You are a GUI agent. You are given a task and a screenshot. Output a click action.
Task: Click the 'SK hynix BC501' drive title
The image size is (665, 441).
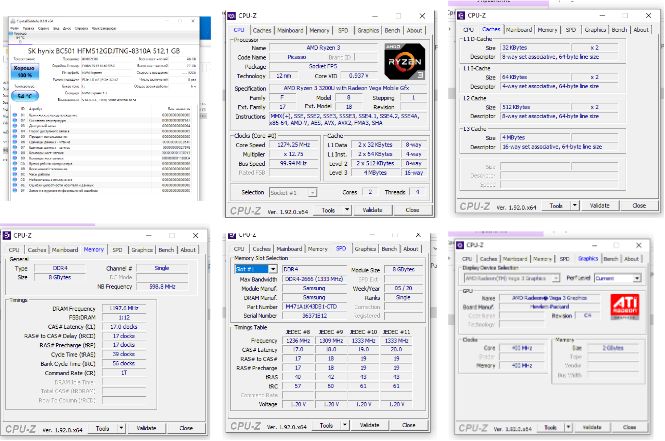pyautogui.click(x=104, y=51)
